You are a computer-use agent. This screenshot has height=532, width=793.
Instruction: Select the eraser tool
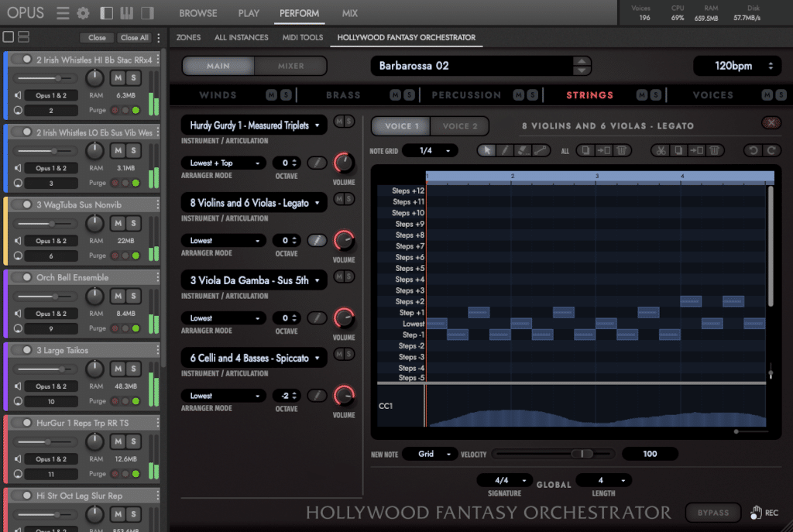click(x=523, y=151)
